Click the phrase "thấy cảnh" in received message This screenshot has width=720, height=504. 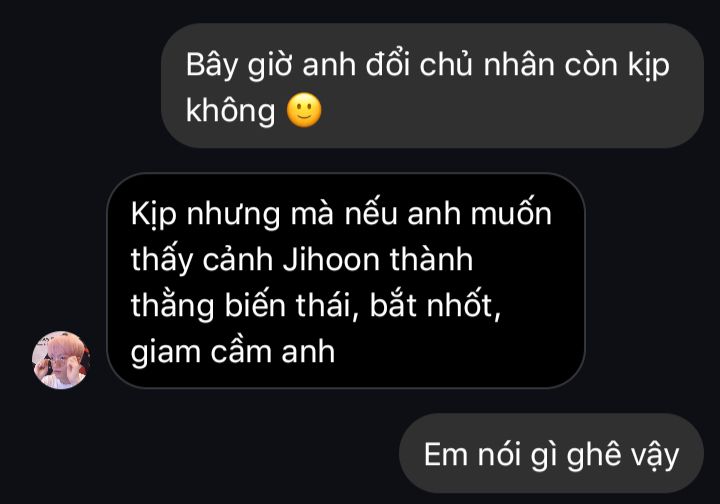pyautogui.click(x=202, y=261)
